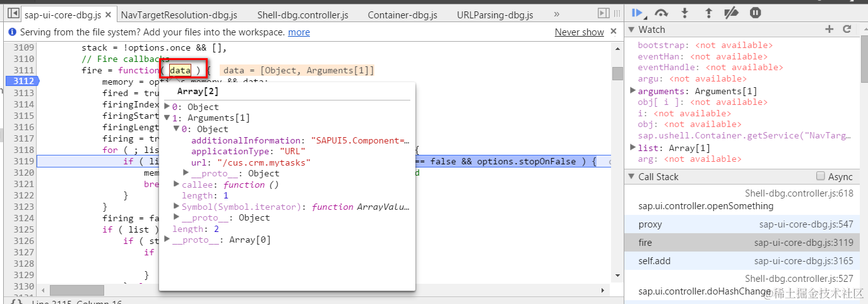Click the sap.ushell.Container.getService watch expression
This screenshot has width=868, height=304.
[744, 136]
